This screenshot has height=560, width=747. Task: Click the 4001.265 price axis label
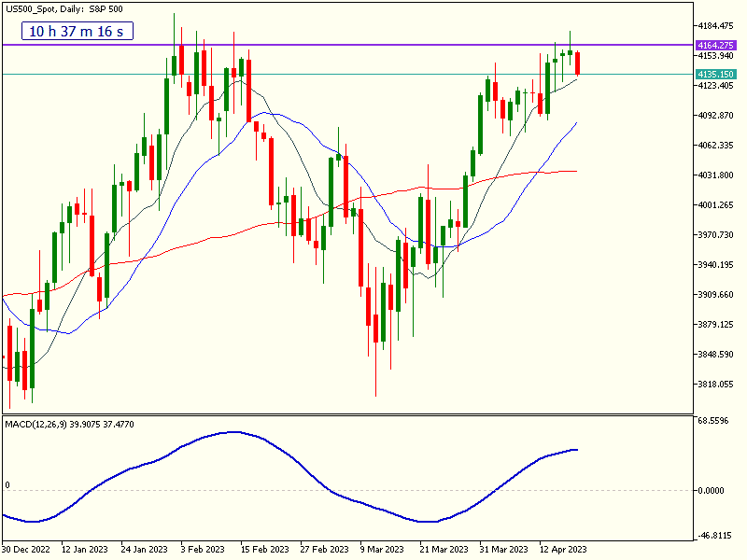(x=716, y=205)
